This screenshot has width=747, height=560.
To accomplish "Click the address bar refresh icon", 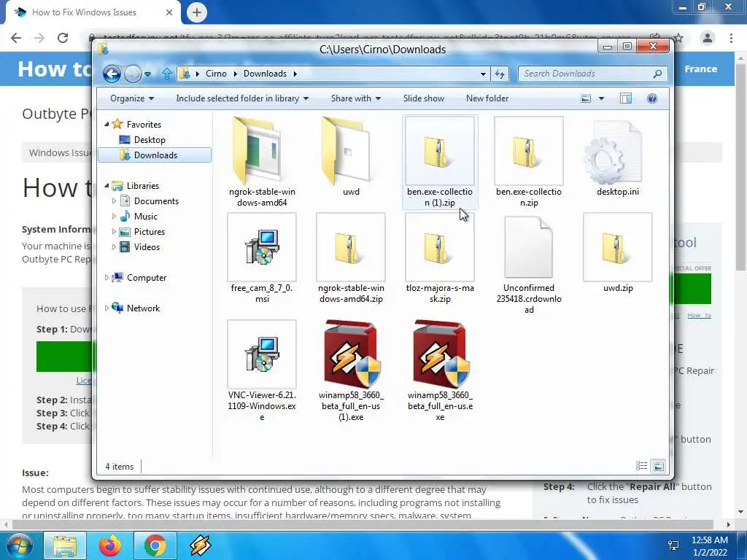I will (x=499, y=74).
